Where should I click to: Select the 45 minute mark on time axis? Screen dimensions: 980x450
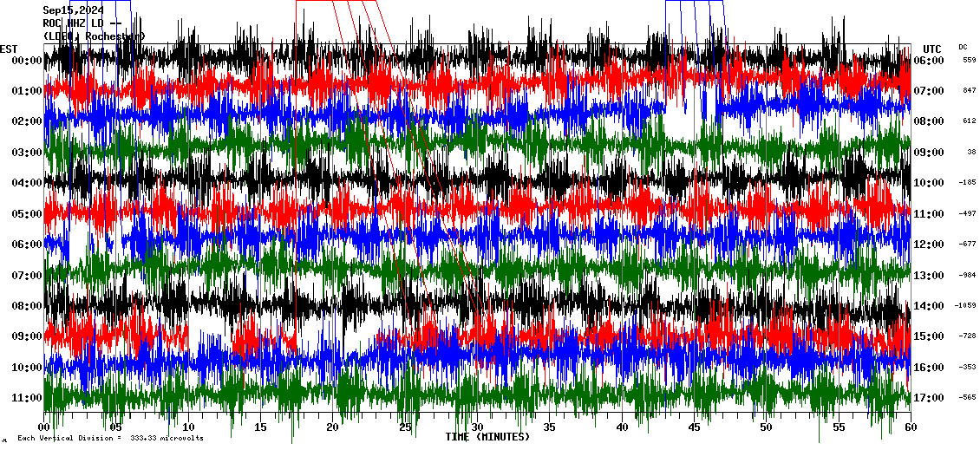point(694,427)
